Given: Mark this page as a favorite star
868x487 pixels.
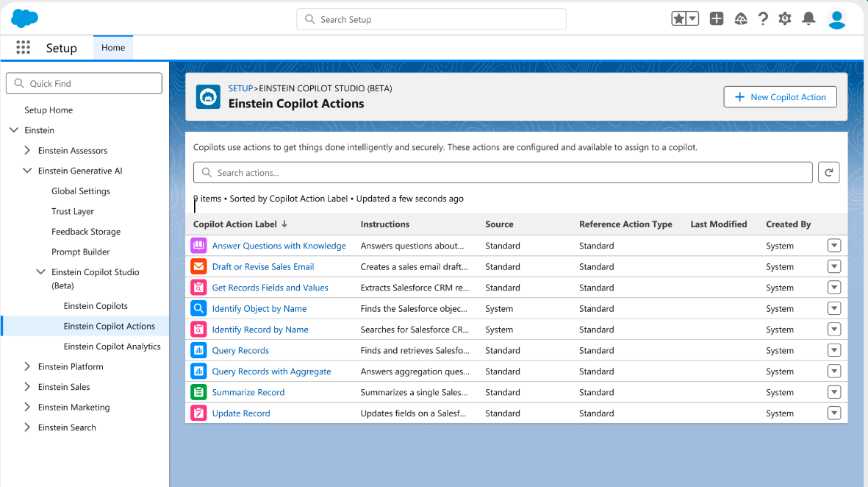Looking at the screenshot, I should [x=680, y=18].
